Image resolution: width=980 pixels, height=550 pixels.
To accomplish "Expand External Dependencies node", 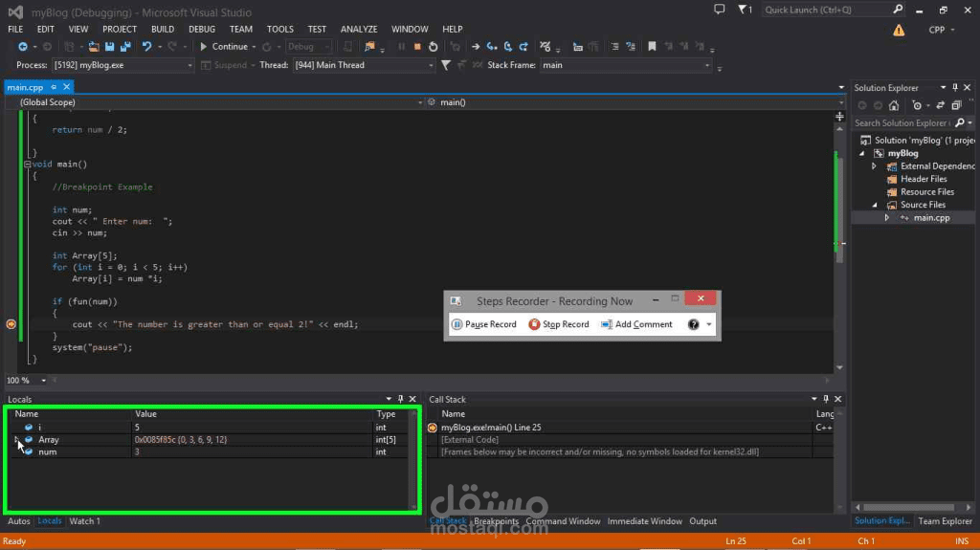I will tap(875, 166).
